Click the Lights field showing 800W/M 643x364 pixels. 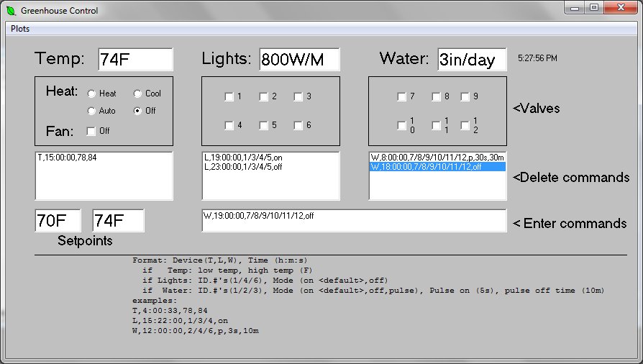click(x=299, y=60)
